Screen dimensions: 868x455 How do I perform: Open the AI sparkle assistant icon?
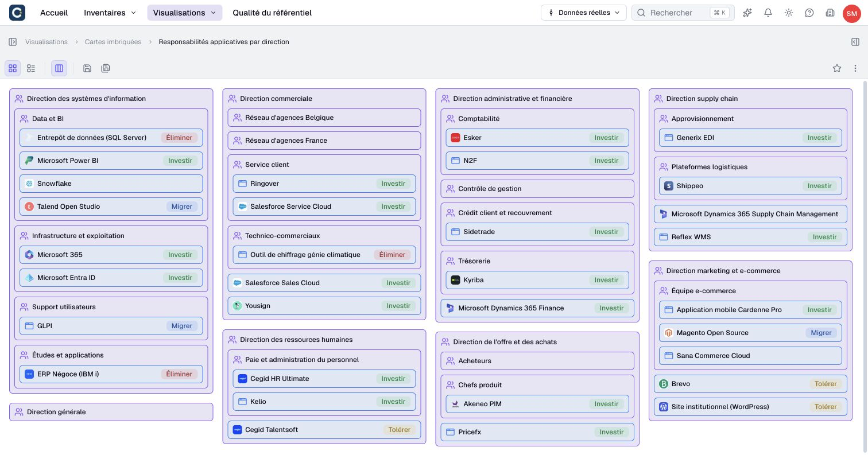(x=747, y=13)
